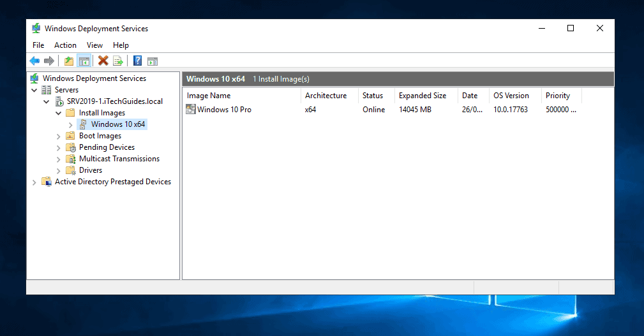Collapse the Install Images node

[58, 113]
